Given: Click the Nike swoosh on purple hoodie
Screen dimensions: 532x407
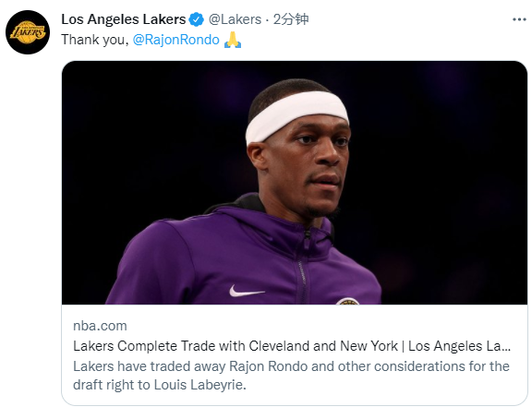Looking at the screenshot, I should (247, 292).
